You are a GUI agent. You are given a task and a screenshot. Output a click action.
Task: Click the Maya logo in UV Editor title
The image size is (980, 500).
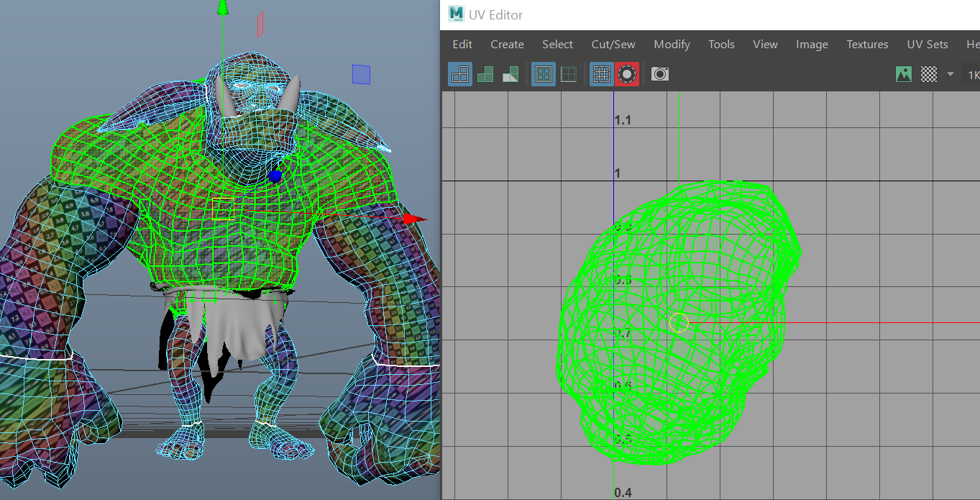tap(456, 14)
